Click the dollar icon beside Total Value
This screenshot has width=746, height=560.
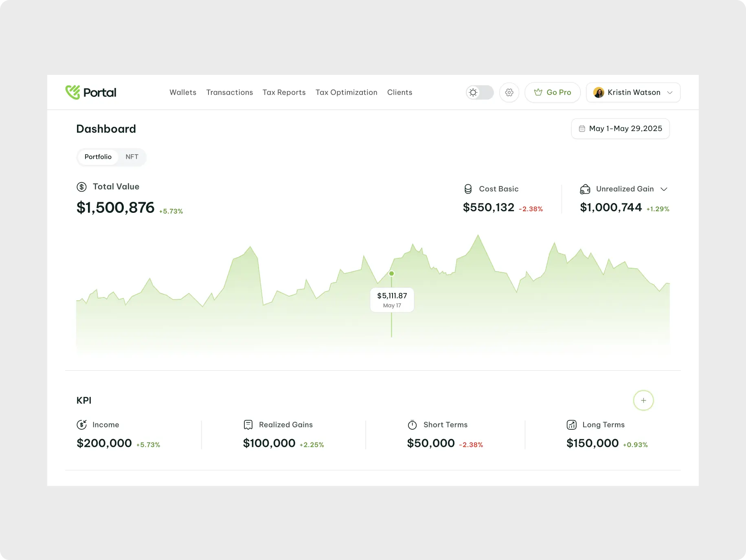click(82, 187)
